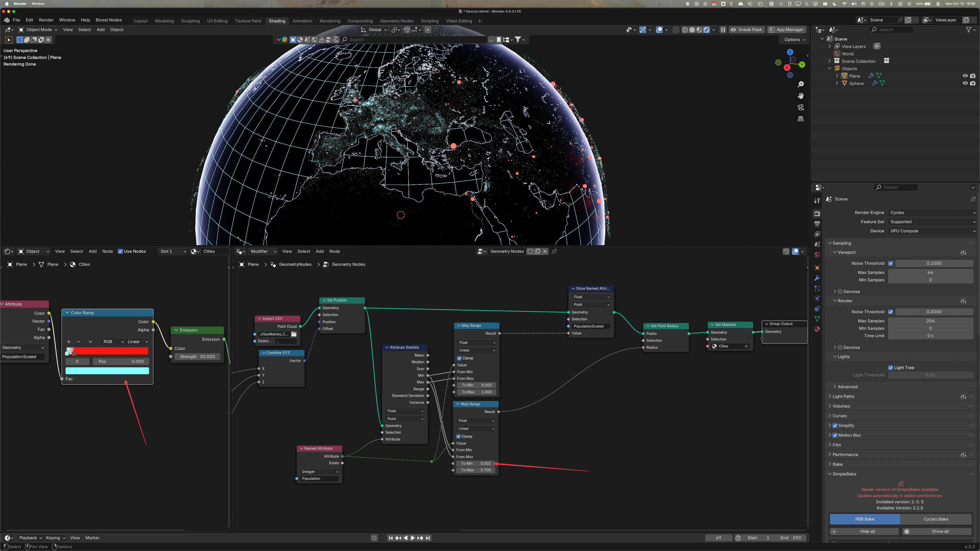
Task: Open the File menu
Action: (x=16, y=20)
